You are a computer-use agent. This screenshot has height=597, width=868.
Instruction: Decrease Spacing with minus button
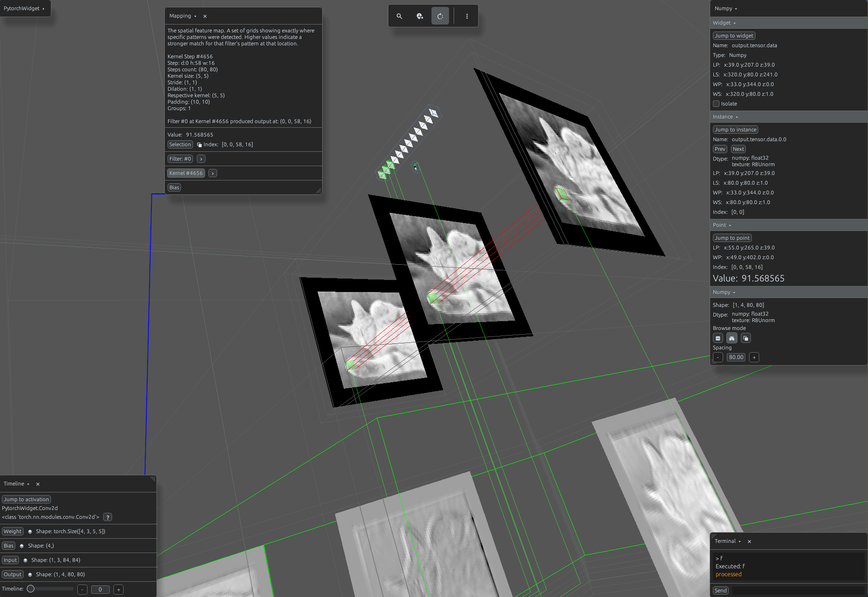[x=718, y=357]
